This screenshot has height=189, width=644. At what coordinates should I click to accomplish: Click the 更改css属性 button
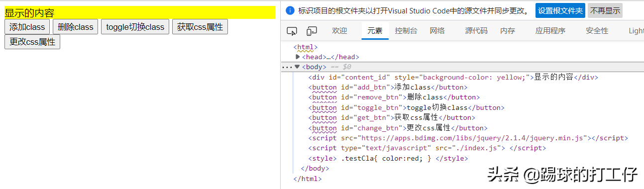click(x=32, y=42)
